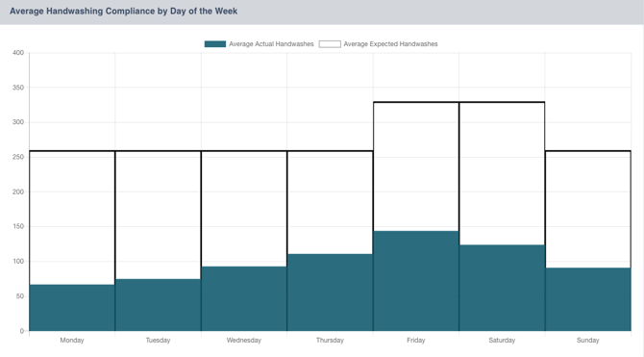Viewport: 644px width, 357px height.
Task: Click Sunday's white expected handwashes bar
Action: (588, 210)
